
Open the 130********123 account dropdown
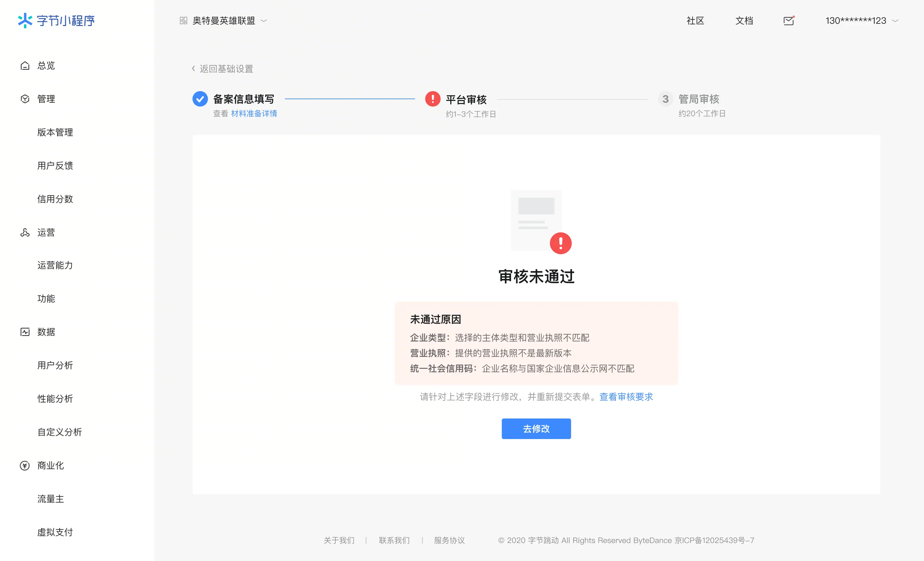coord(895,21)
